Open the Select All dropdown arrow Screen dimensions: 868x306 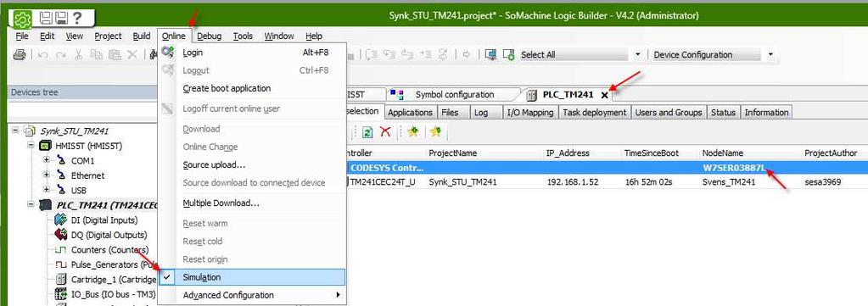pos(637,54)
